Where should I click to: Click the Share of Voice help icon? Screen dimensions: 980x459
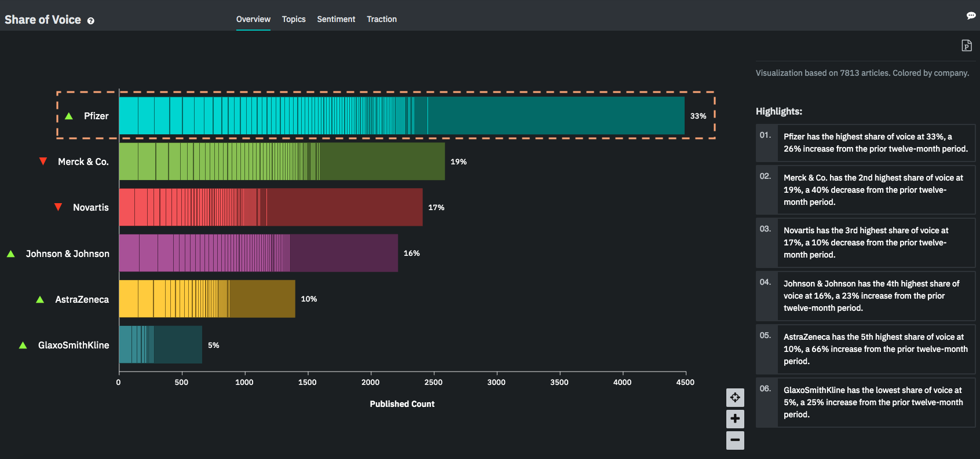point(90,21)
